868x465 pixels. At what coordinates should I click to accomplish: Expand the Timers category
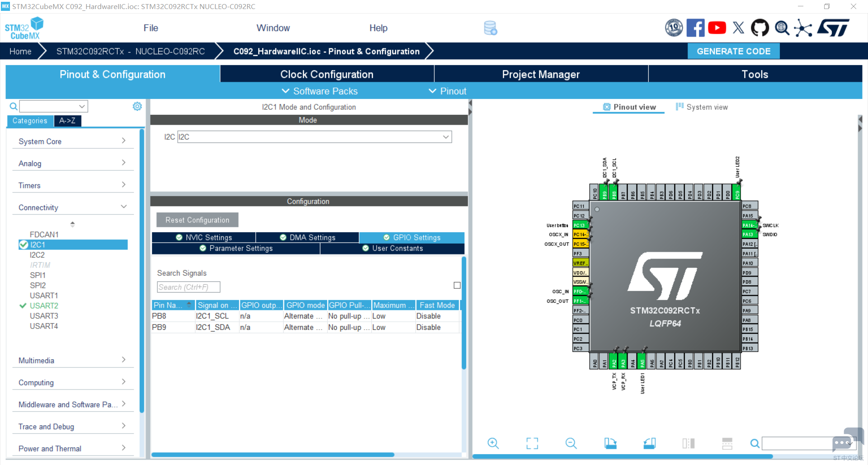[x=72, y=185]
